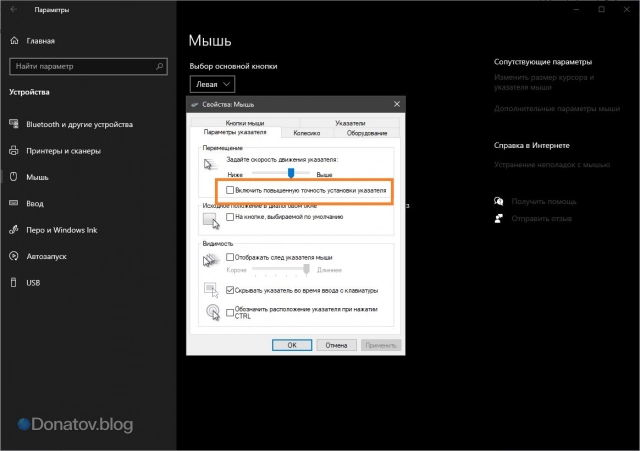Open 'Устранение неполадок с мышью' link
640x451 pixels.
pos(552,164)
